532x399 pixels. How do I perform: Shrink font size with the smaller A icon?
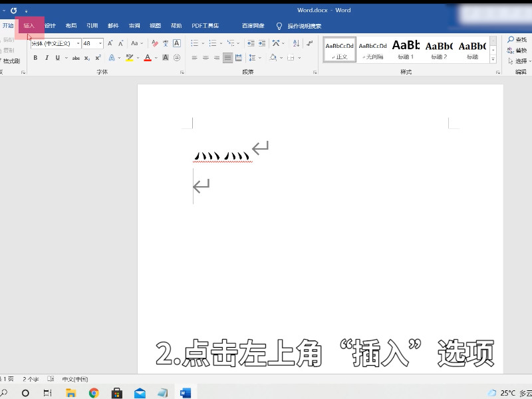click(121, 43)
